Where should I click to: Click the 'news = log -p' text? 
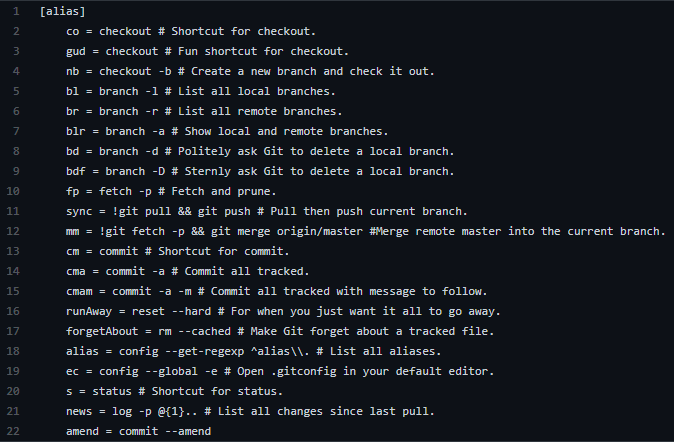tap(109, 411)
